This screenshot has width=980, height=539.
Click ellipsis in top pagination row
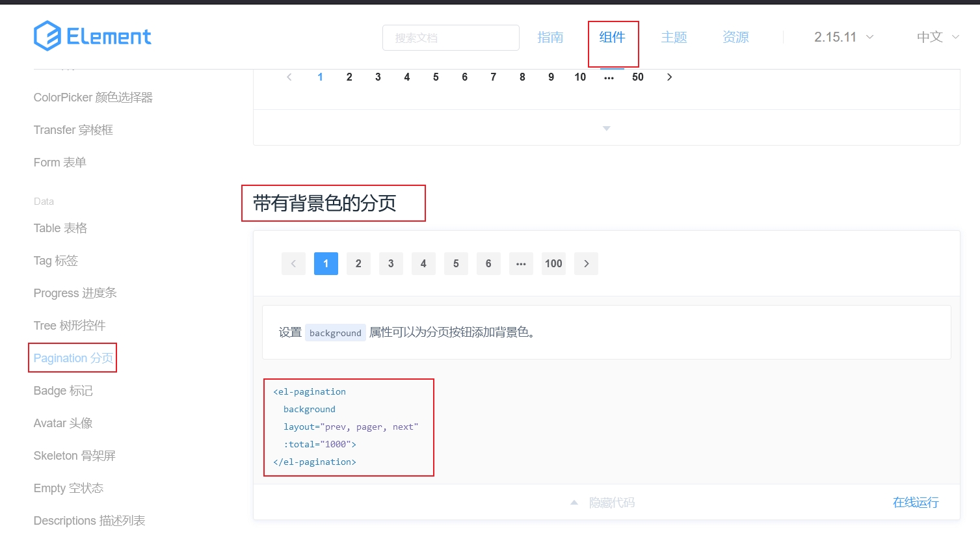609,77
